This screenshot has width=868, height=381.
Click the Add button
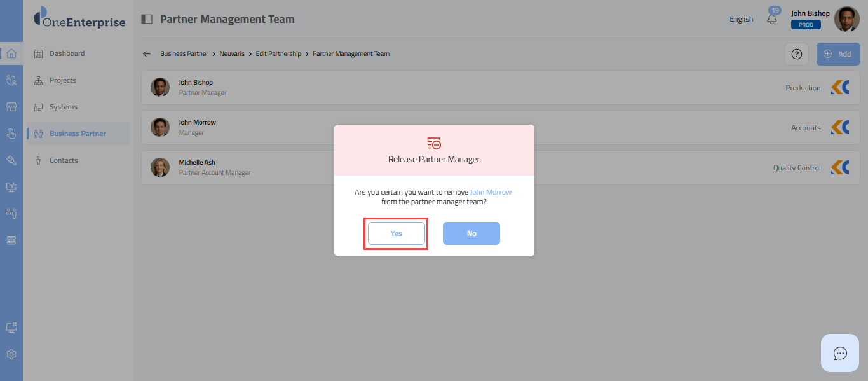(837, 54)
